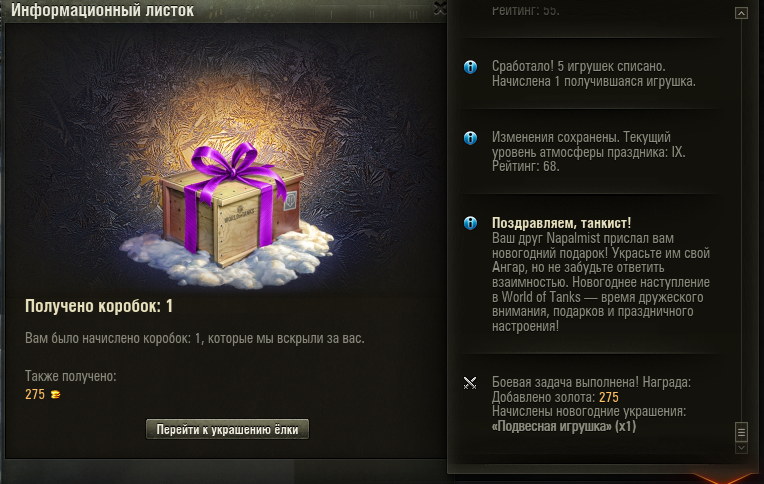The width and height of the screenshot is (764, 484).
Task: Click the crossed swords battle task icon
Action: [x=470, y=383]
